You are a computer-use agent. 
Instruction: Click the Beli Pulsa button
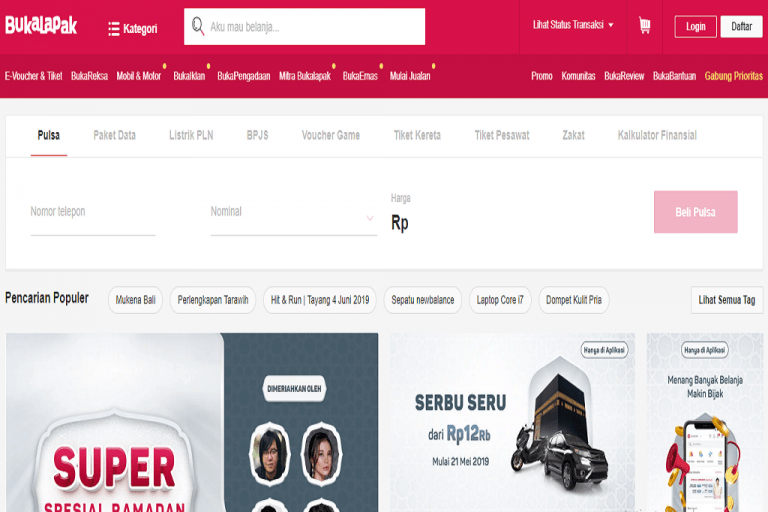695,212
